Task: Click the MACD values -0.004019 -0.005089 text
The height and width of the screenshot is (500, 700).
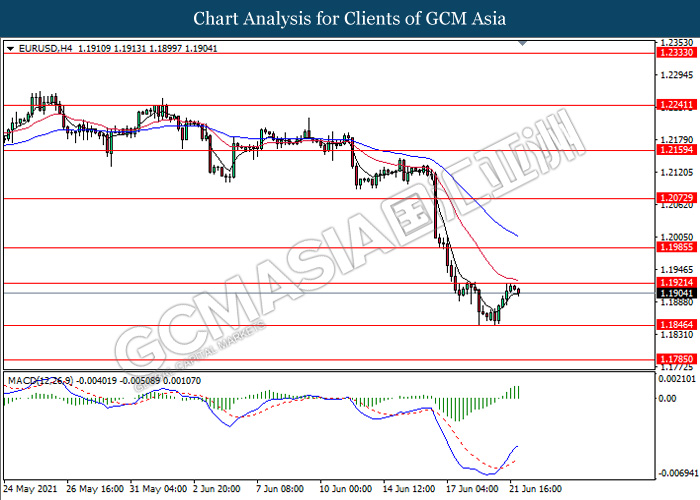Action: [118, 381]
